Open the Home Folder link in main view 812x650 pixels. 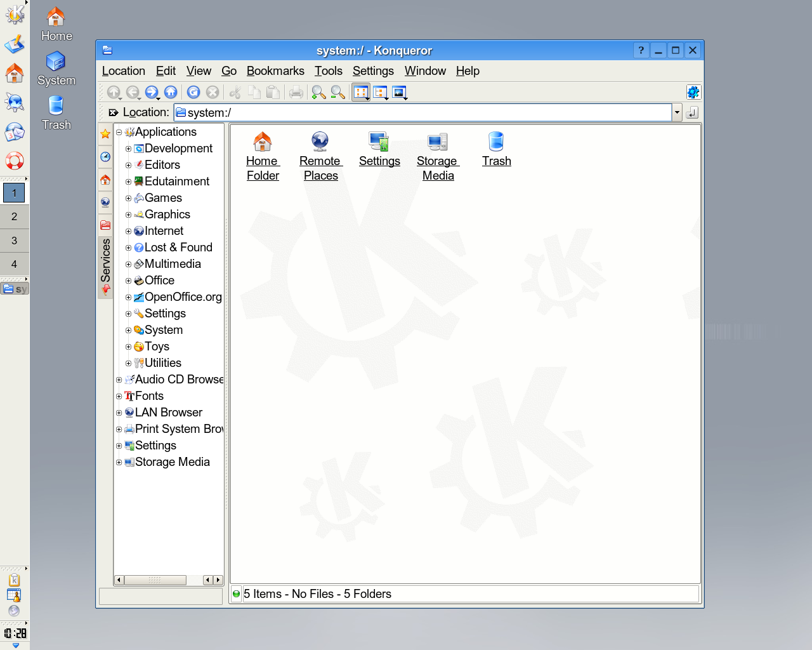coord(263,157)
